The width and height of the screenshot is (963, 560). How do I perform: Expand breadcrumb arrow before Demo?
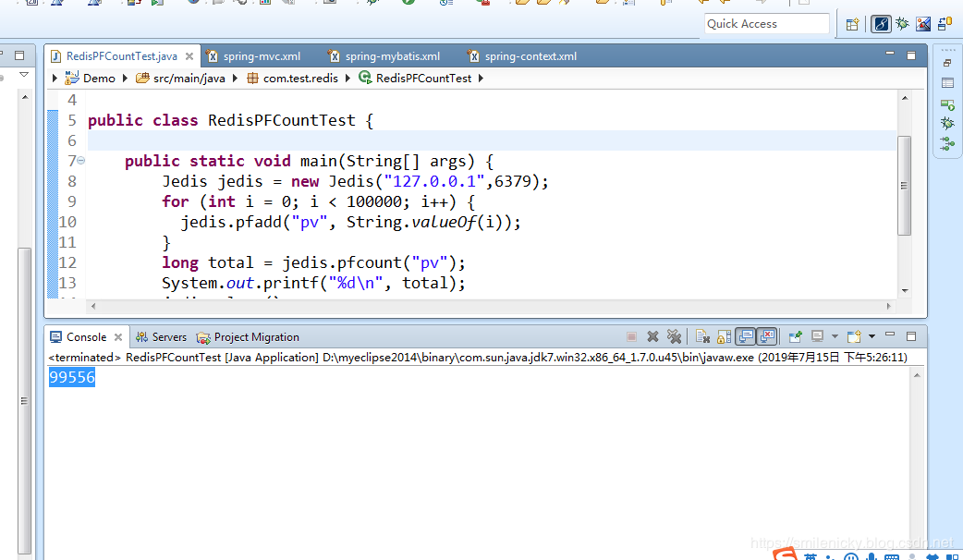(55, 78)
